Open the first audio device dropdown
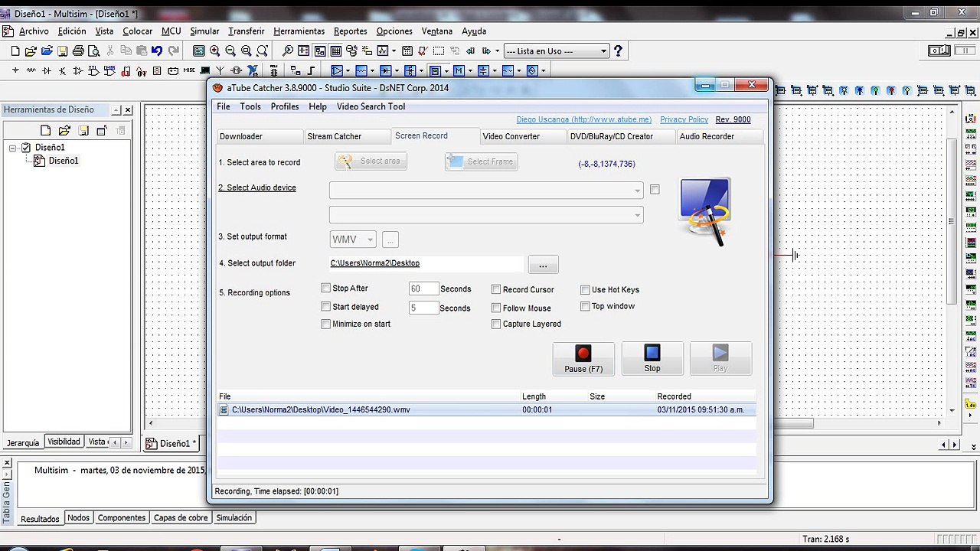The image size is (980, 551). coord(486,190)
